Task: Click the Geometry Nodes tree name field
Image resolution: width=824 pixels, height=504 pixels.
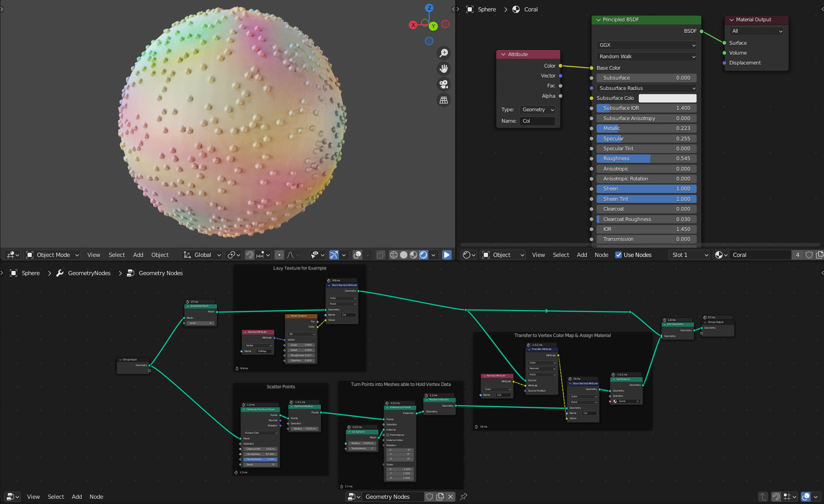Action: click(x=393, y=497)
